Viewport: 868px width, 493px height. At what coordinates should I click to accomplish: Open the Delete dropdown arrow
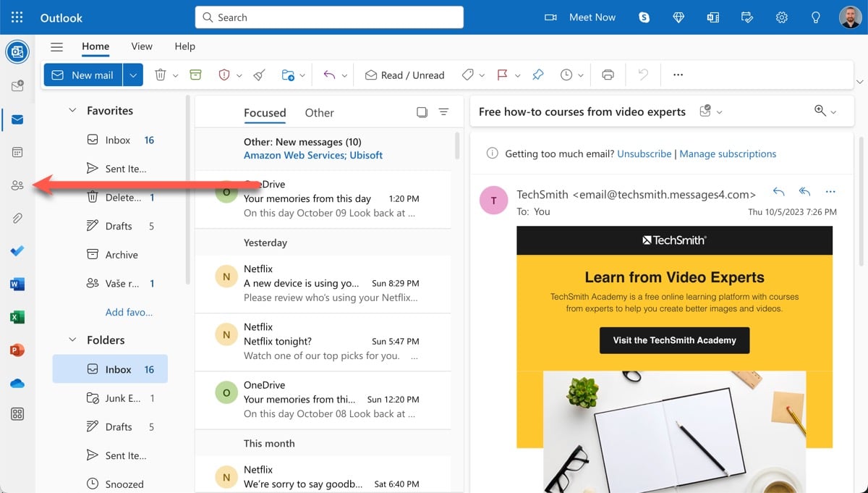(x=176, y=75)
